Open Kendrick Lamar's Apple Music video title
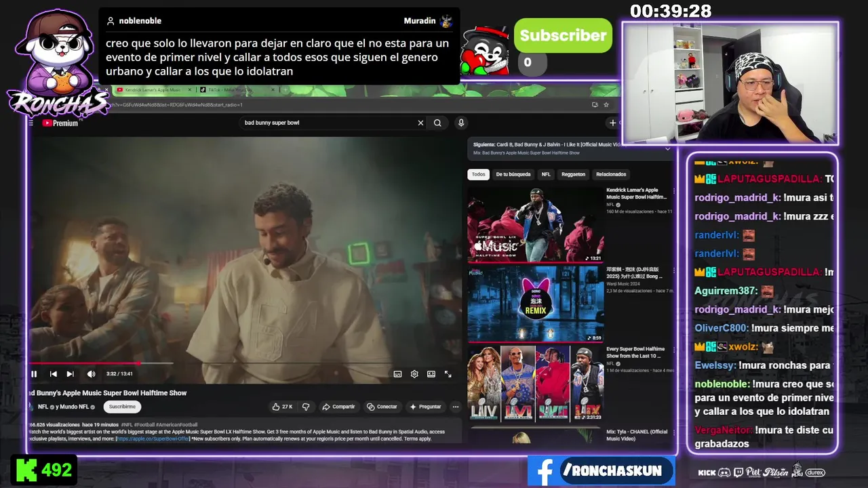 635,193
